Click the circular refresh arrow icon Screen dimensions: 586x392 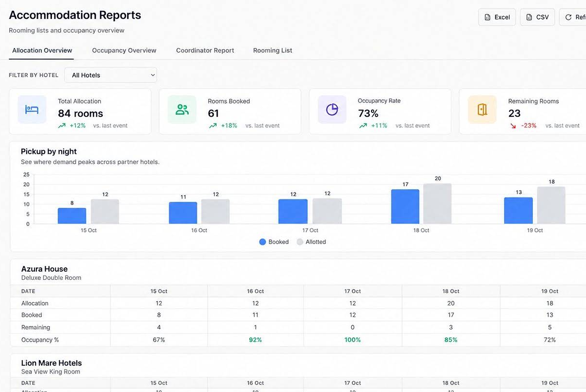pyautogui.click(x=569, y=17)
